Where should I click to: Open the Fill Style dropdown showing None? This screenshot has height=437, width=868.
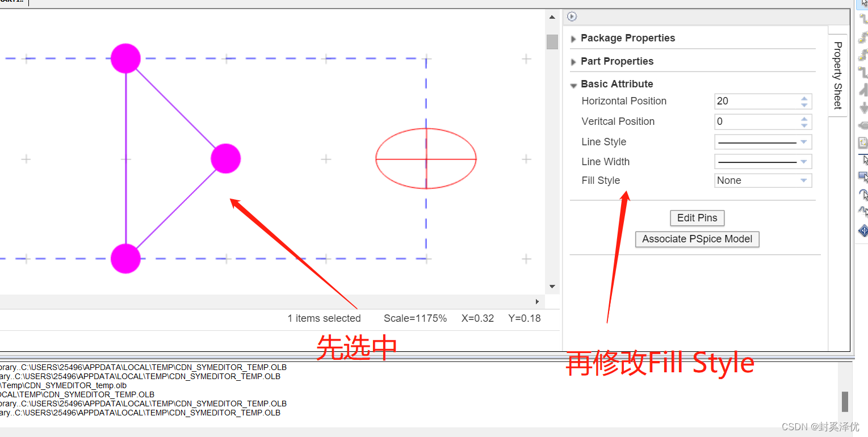click(803, 180)
